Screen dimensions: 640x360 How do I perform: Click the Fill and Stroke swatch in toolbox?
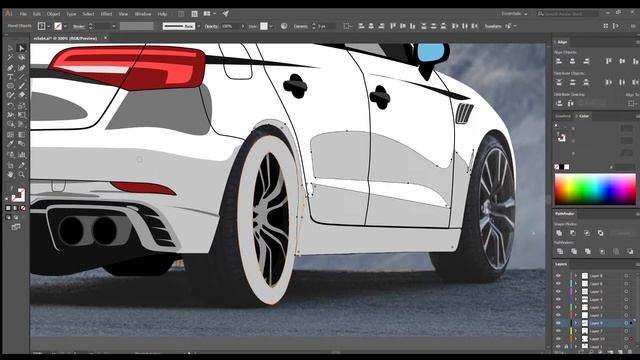tap(18, 195)
